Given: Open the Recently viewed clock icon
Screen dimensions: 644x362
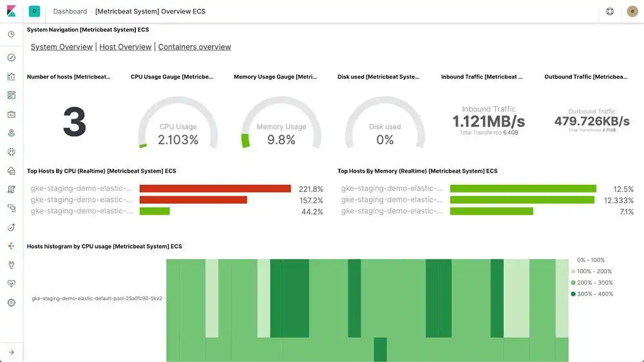Looking at the screenshot, I should pyautogui.click(x=11, y=34).
